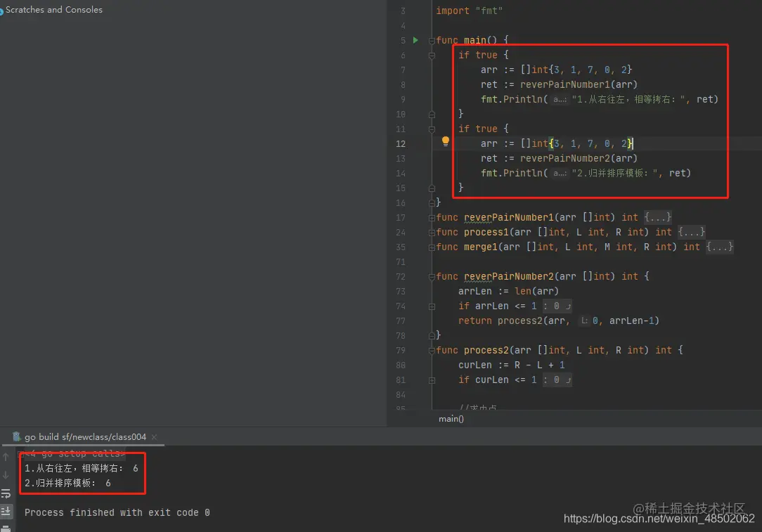Click the 'a...:' parameter hint on line 14

(x=560, y=173)
